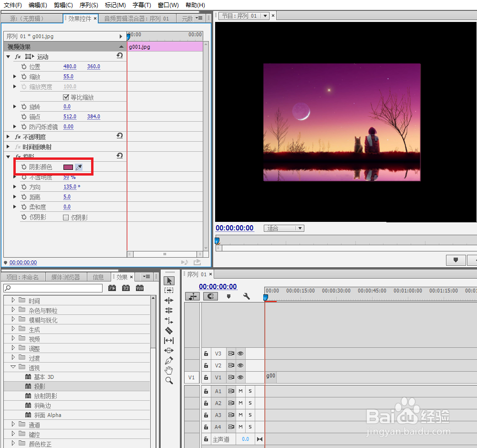Screen dimensions: 477x448
Task: Select the Pen tool
Action: (169, 361)
